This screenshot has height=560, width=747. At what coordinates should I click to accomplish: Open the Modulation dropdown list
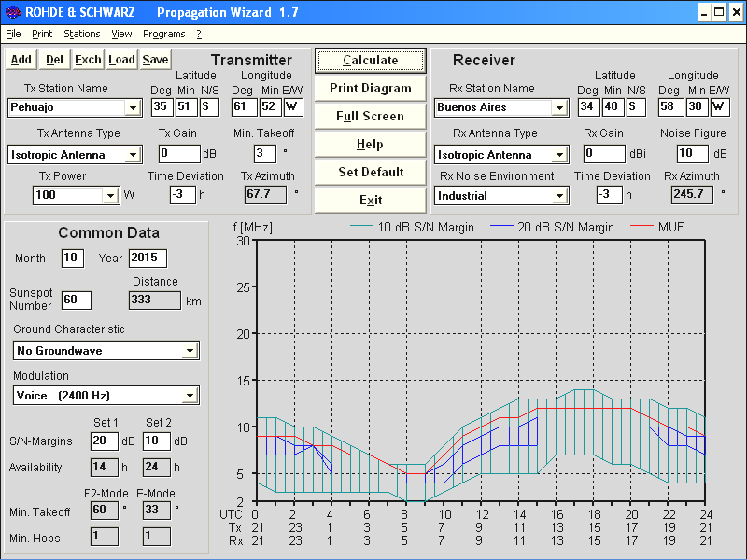click(190, 396)
